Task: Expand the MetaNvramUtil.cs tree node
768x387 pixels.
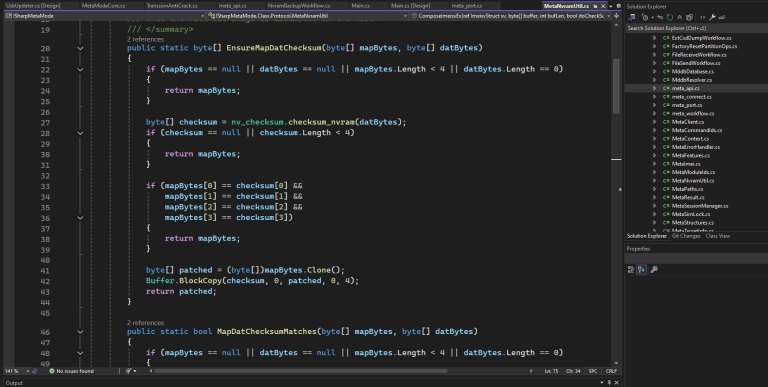Action: click(654, 180)
